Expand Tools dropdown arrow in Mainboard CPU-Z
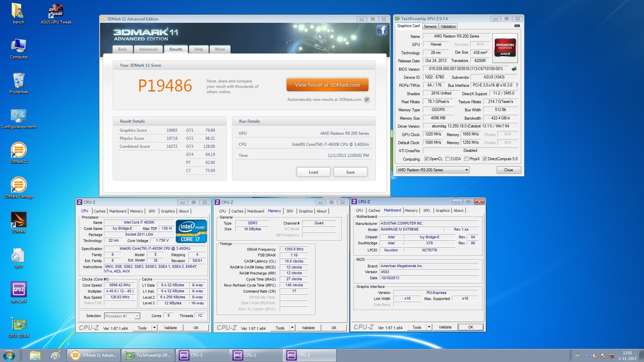 tap(429, 327)
